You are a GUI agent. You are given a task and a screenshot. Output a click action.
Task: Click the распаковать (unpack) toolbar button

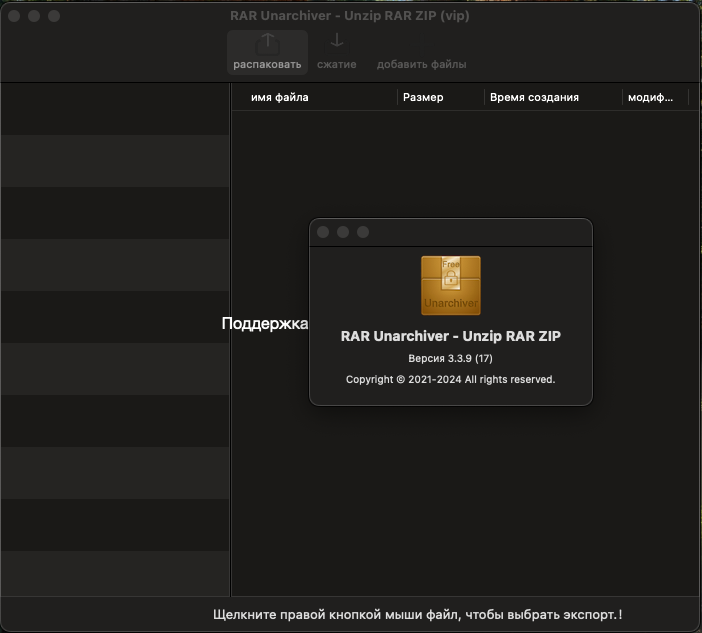267,52
